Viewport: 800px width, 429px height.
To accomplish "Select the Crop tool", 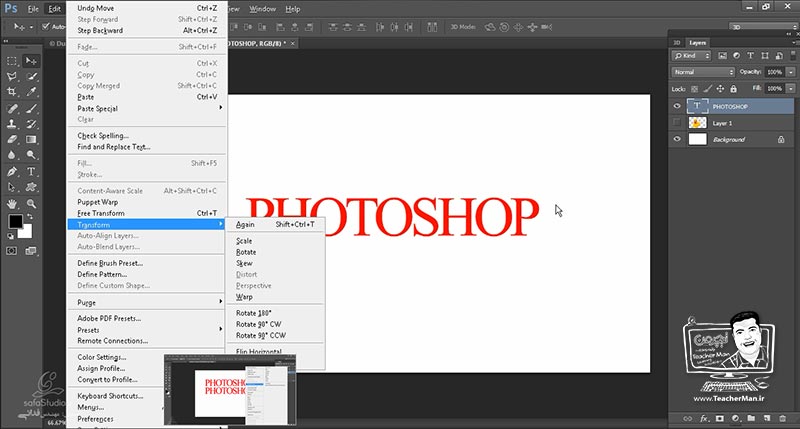I will click(x=12, y=92).
